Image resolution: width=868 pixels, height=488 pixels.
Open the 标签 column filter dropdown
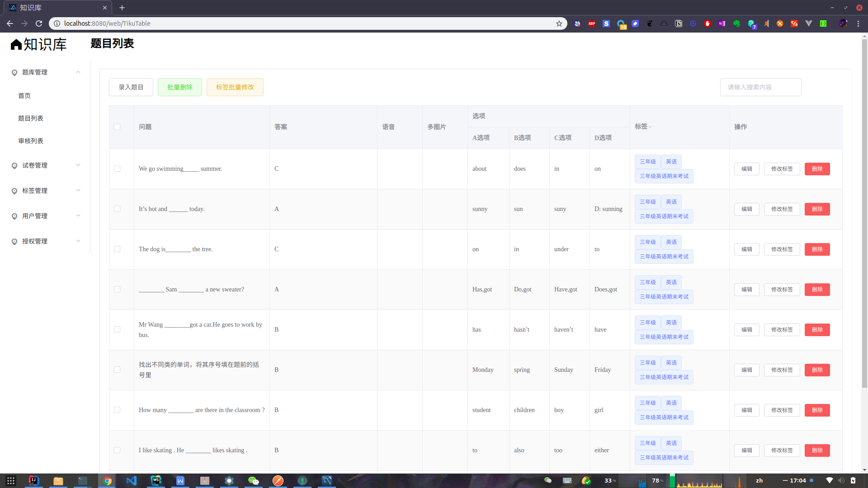pyautogui.click(x=650, y=127)
